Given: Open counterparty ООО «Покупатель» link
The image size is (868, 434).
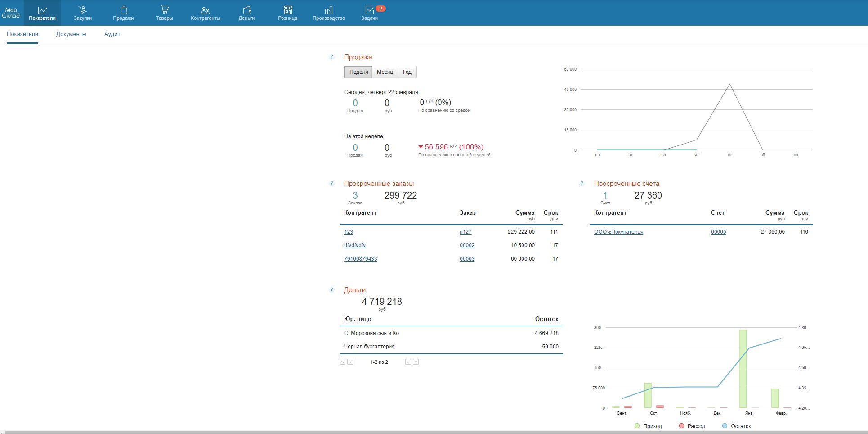Looking at the screenshot, I should coord(618,232).
